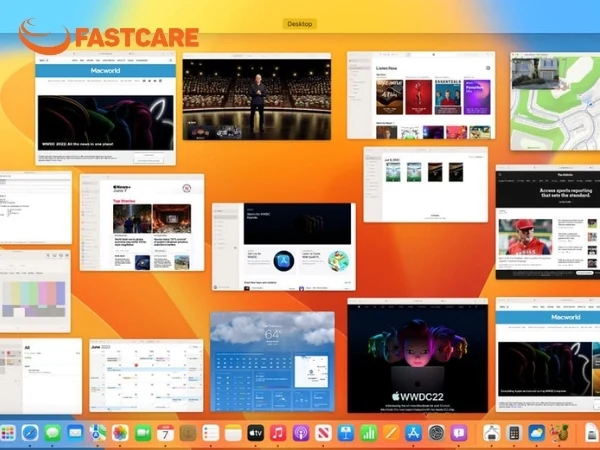
Task: Select the Weather window showing 64°
Action: pos(272,361)
